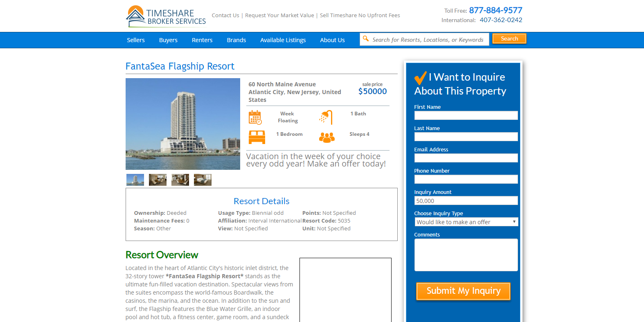The width and height of the screenshot is (644, 322).
Task: Click the Week Floating label
Action: 288,117
